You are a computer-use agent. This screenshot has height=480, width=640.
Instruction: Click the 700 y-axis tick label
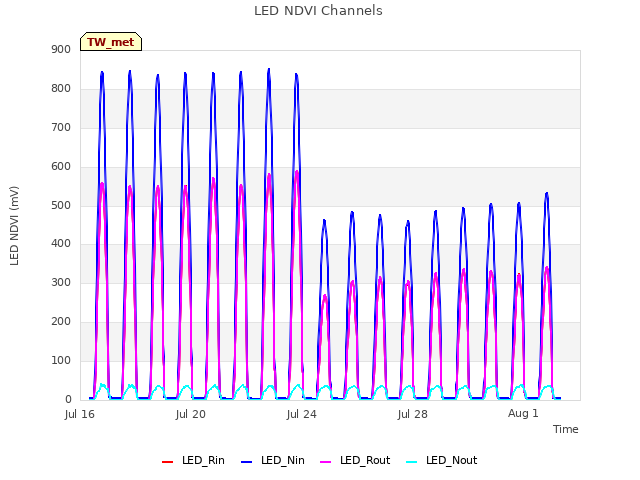coord(61,128)
